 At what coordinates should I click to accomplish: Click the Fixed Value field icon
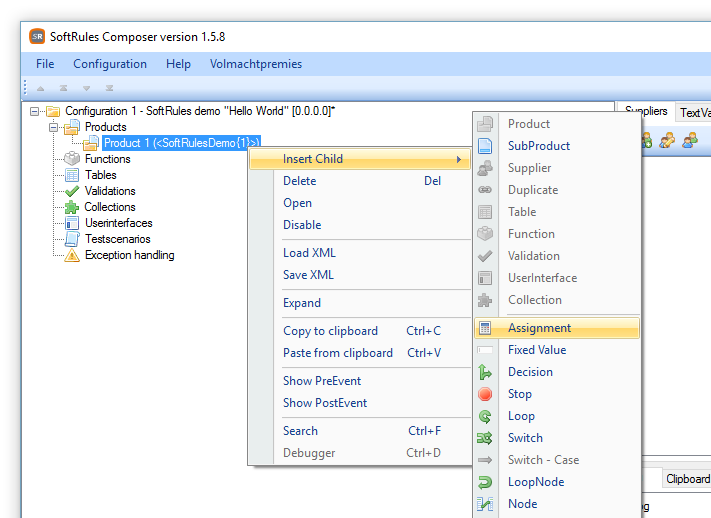485,350
